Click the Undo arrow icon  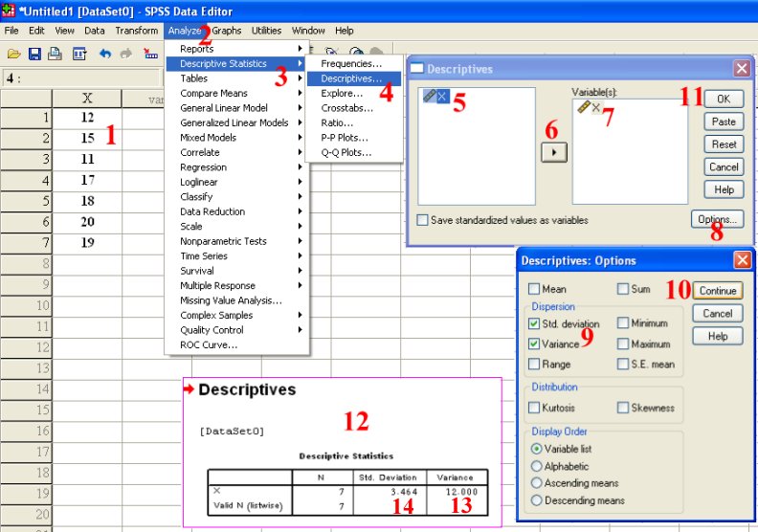click(x=105, y=54)
